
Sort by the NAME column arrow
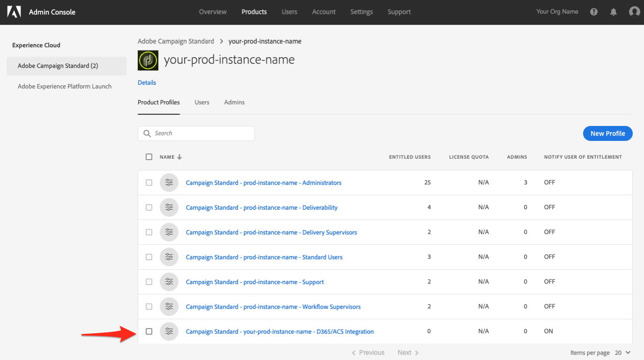(180, 157)
